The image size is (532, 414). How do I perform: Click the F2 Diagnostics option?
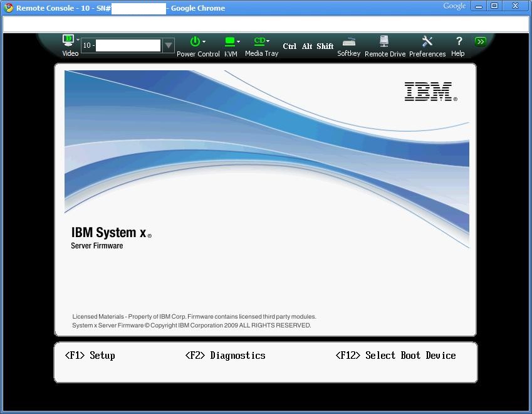tap(226, 356)
